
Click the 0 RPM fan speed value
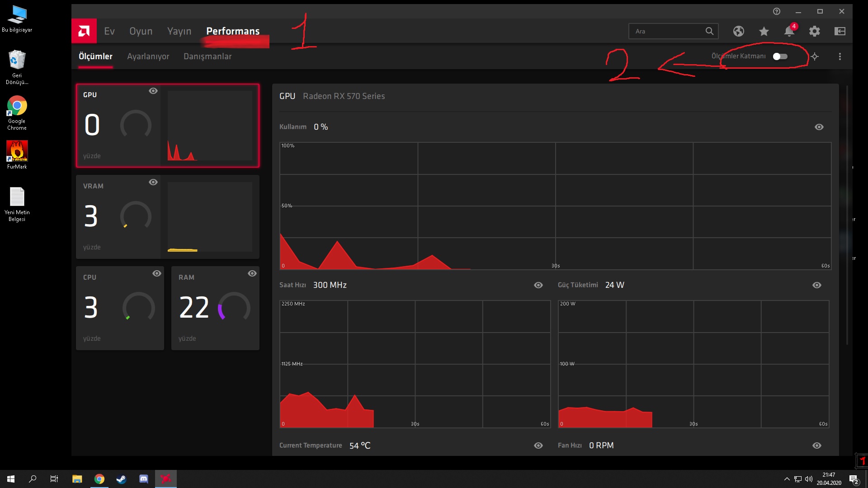click(x=601, y=446)
